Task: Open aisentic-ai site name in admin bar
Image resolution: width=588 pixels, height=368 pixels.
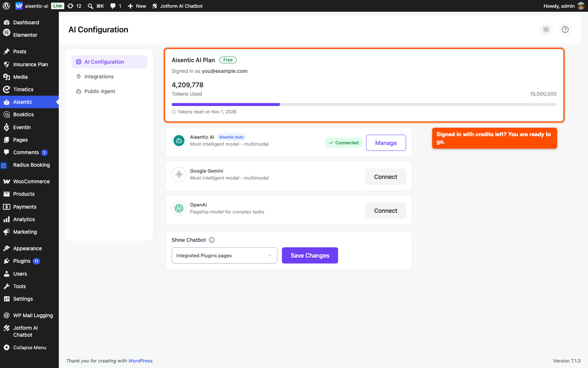Action: pyautogui.click(x=32, y=6)
